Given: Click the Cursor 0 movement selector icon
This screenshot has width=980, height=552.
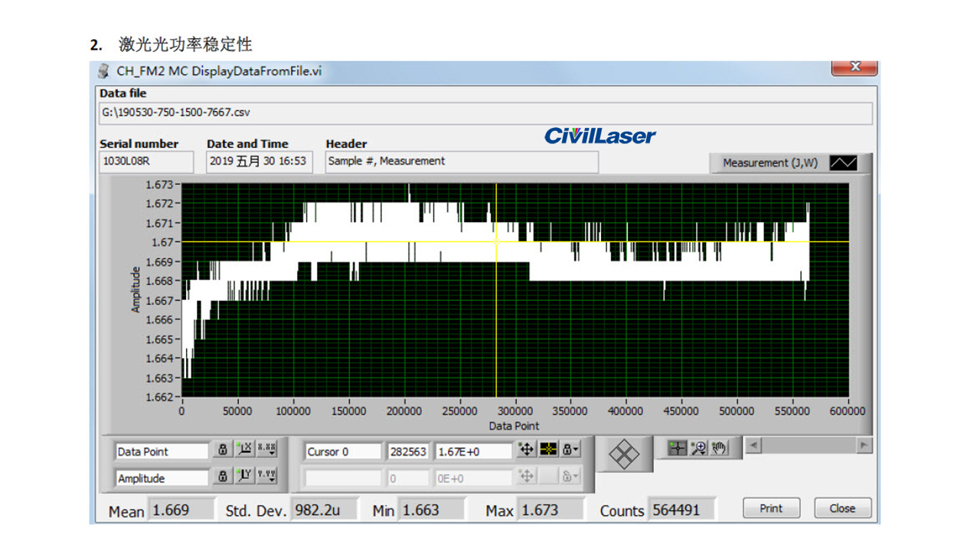Looking at the screenshot, I should tap(526, 450).
